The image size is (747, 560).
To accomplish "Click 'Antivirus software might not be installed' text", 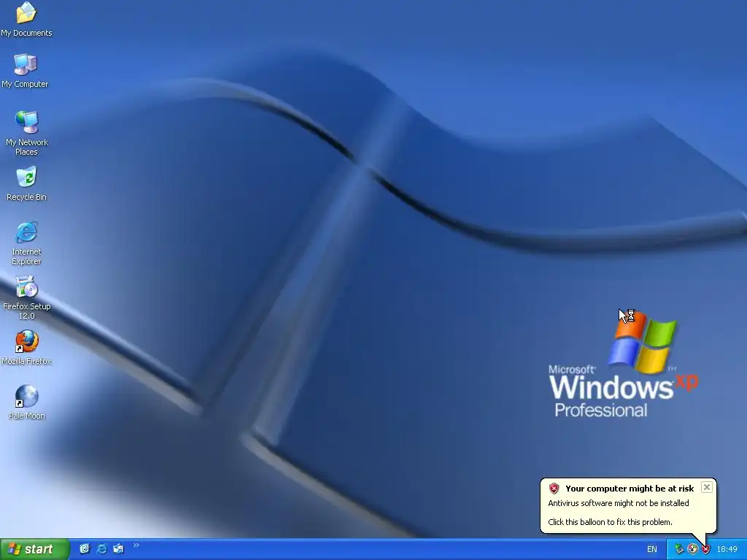I will point(619,503).
